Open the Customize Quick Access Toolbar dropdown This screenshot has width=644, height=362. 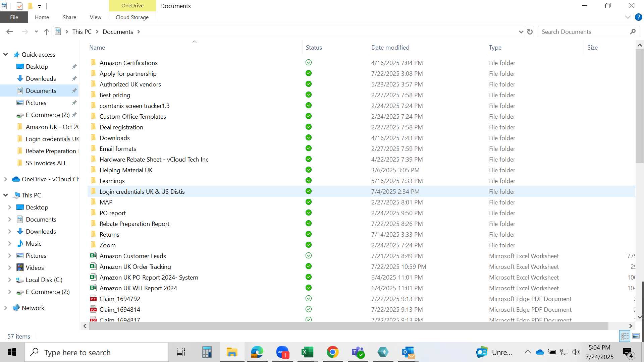(x=39, y=6)
